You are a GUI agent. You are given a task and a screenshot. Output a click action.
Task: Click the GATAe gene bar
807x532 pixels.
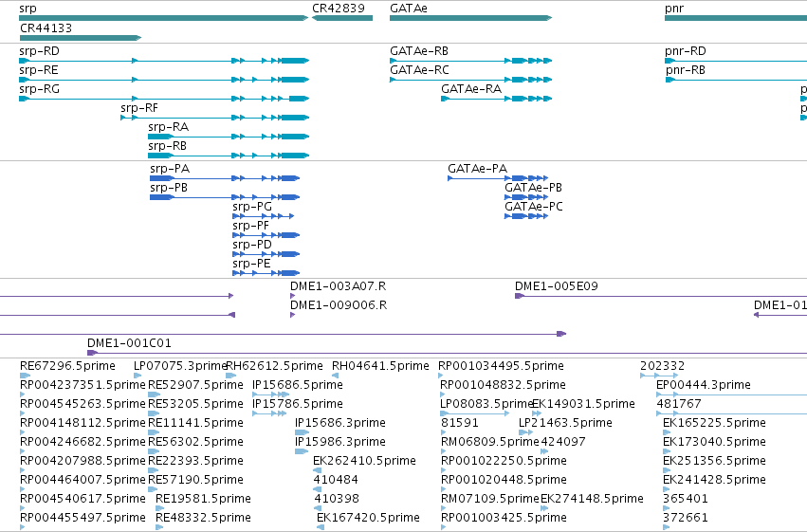[x=471, y=18]
